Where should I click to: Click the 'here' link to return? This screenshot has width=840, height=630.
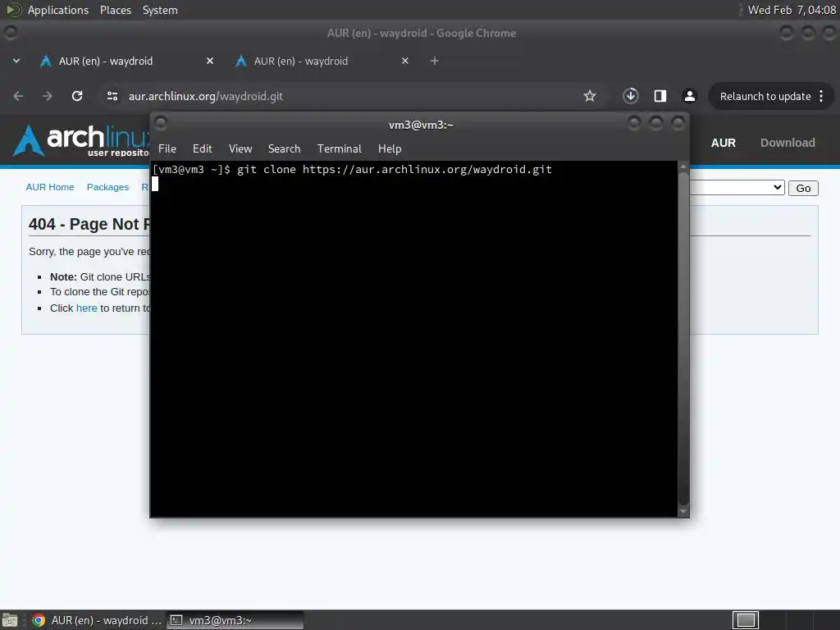pyautogui.click(x=87, y=308)
